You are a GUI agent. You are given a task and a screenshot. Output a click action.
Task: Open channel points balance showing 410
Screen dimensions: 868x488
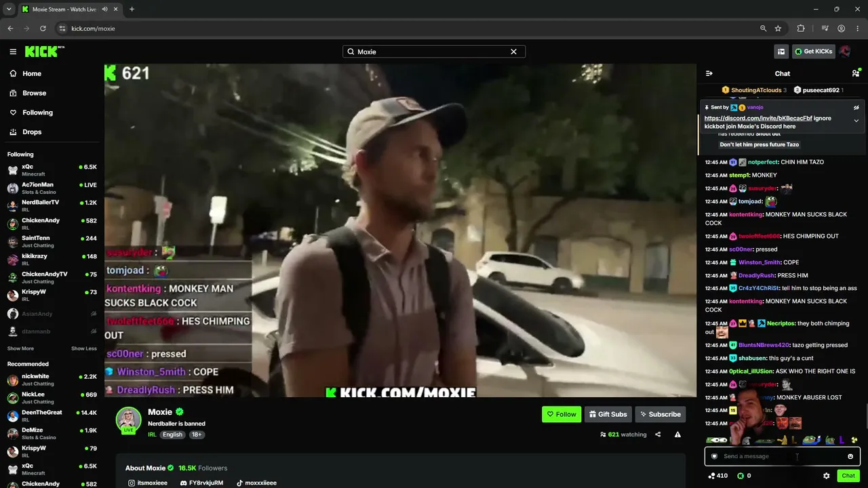[x=718, y=476]
